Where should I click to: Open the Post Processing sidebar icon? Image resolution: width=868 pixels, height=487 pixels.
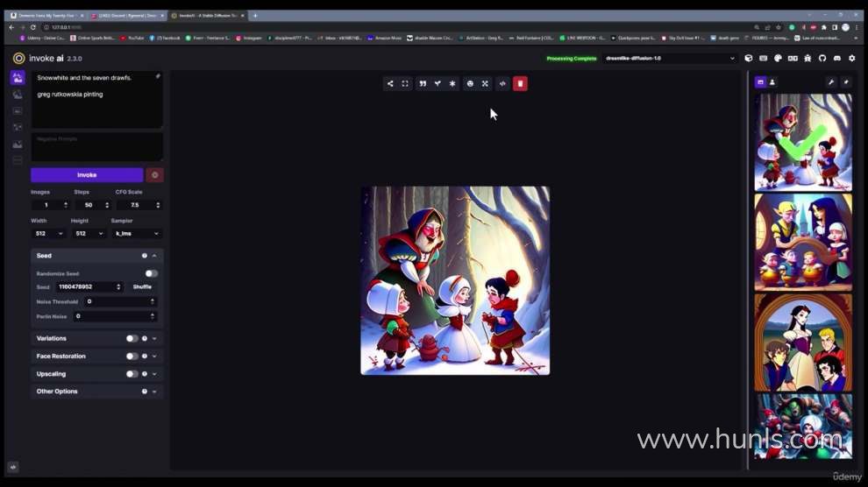point(18,145)
